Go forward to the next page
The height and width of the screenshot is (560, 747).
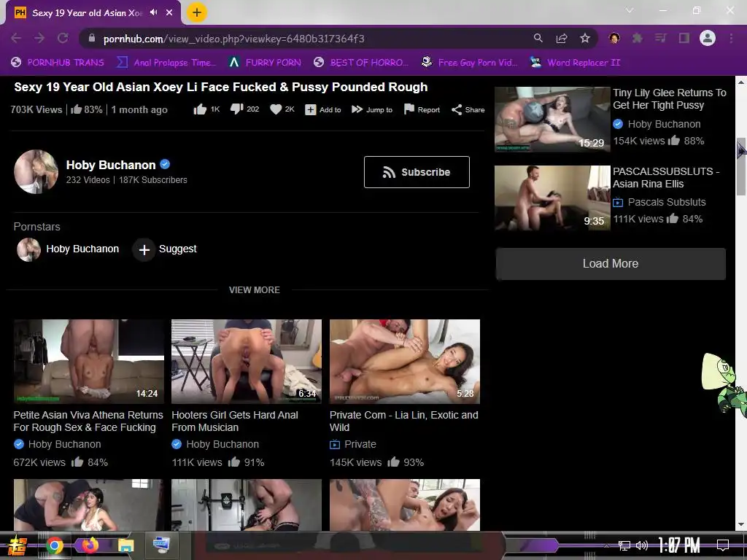click(39, 39)
